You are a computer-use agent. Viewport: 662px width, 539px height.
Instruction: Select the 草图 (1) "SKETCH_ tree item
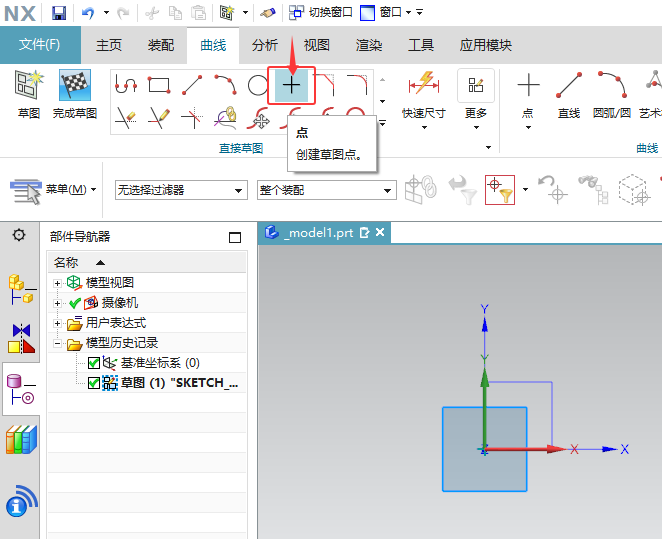179,383
